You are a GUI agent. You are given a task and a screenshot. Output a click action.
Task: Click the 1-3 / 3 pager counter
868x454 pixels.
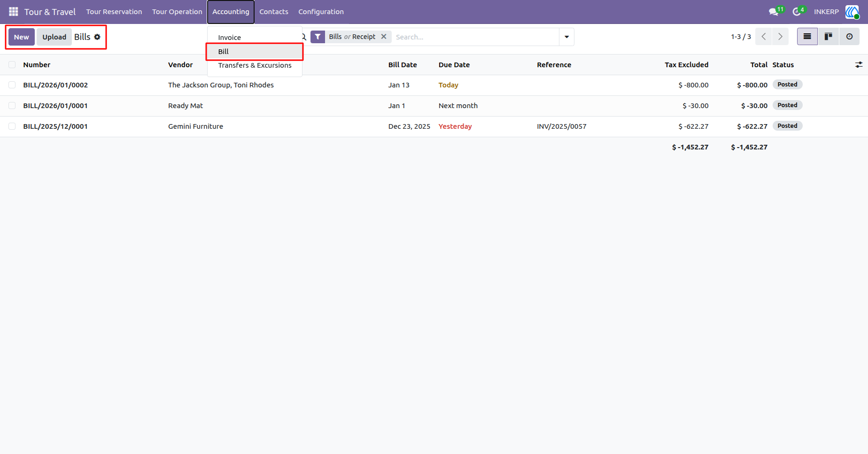click(x=741, y=37)
